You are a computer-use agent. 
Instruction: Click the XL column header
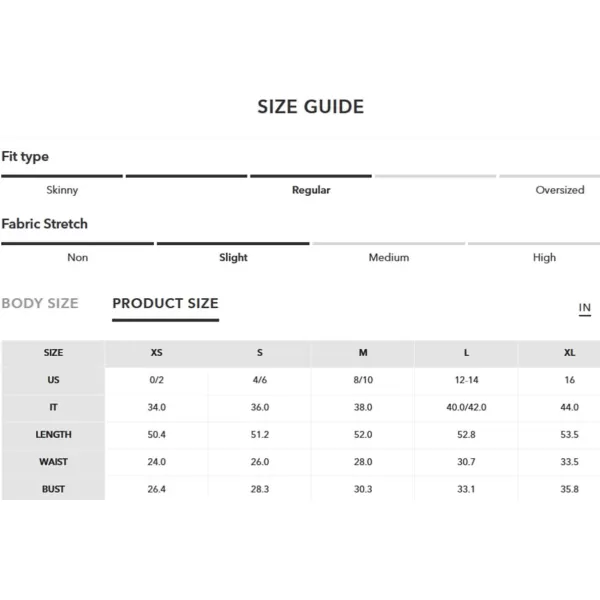tap(569, 353)
